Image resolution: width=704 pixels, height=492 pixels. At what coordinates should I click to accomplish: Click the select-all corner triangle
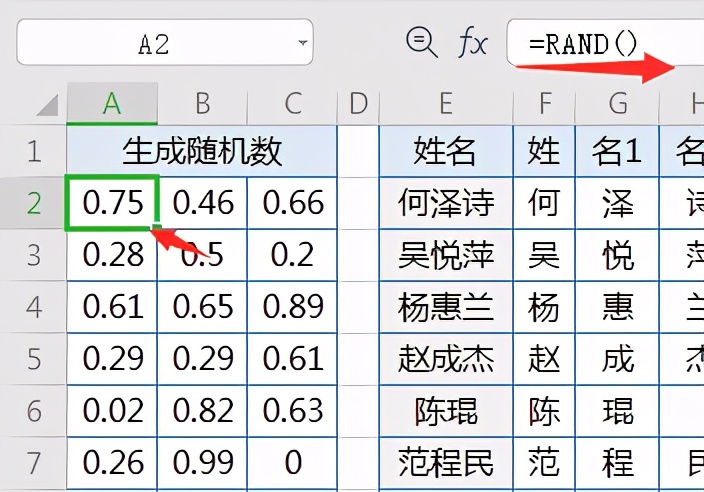pos(48,105)
